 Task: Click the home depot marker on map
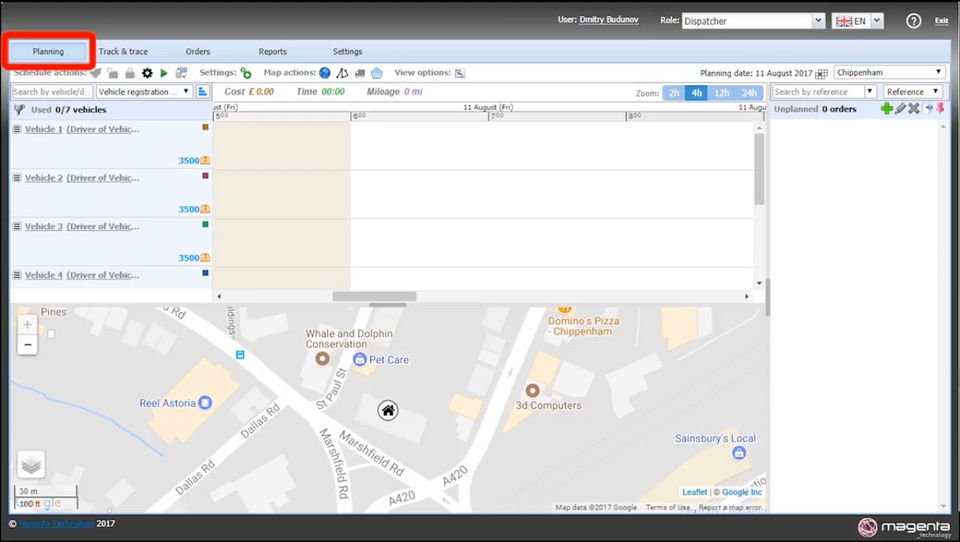[x=388, y=410]
